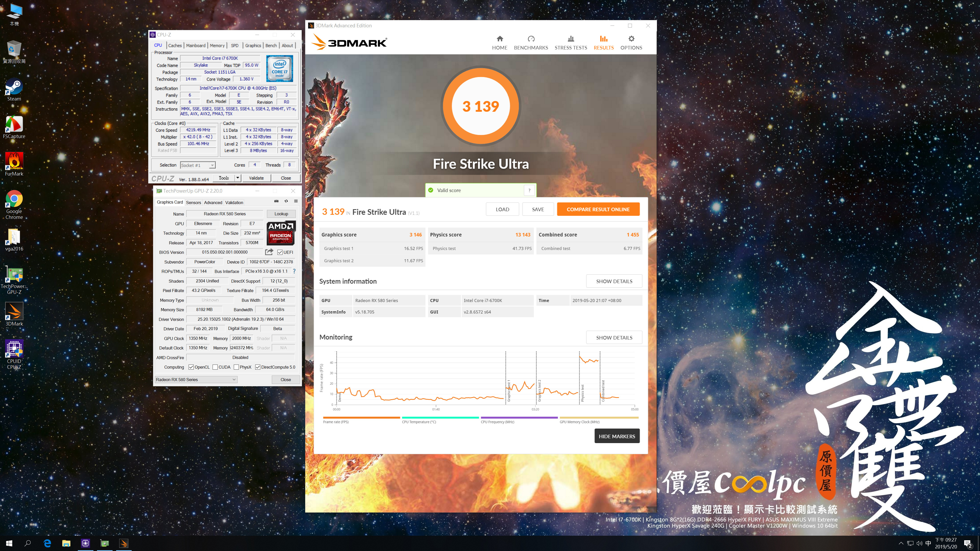Switch to the Caches tab in CPU-Z
980x551 pixels.
pyautogui.click(x=175, y=45)
